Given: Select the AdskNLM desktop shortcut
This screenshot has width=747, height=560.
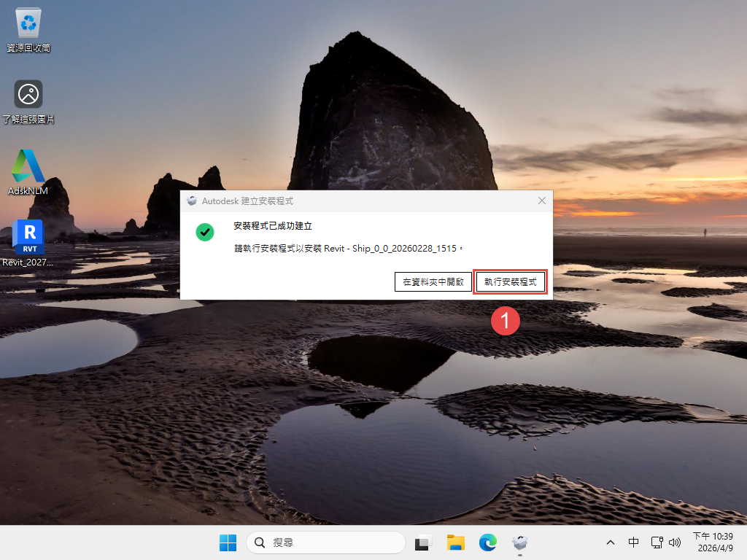Looking at the screenshot, I should [28, 172].
